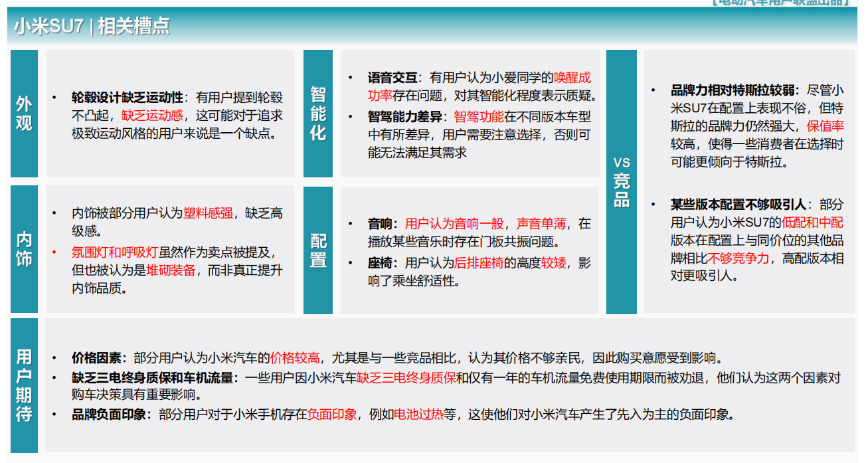Select the red phrase "堆砌装备"
Screen dimensions: 868x463
[x=171, y=271]
